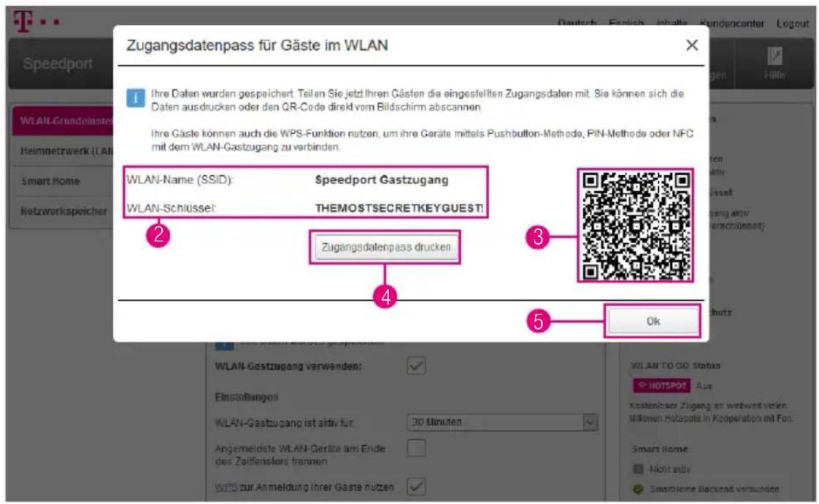Toggle WLAN-Gastzugang verwenden checkbox
819x504 pixels.
tap(416, 366)
